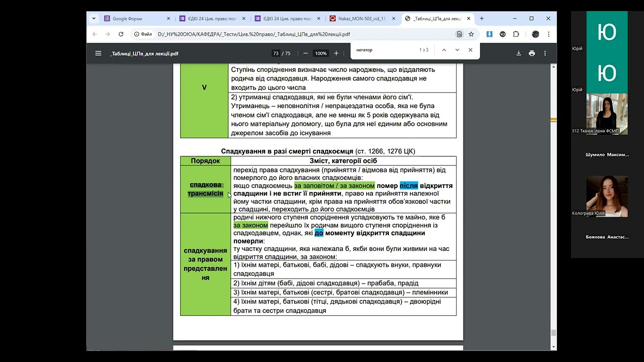Click the dark round extension icon beside puzzle
This screenshot has height=362, width=644.
pos(503,34)
